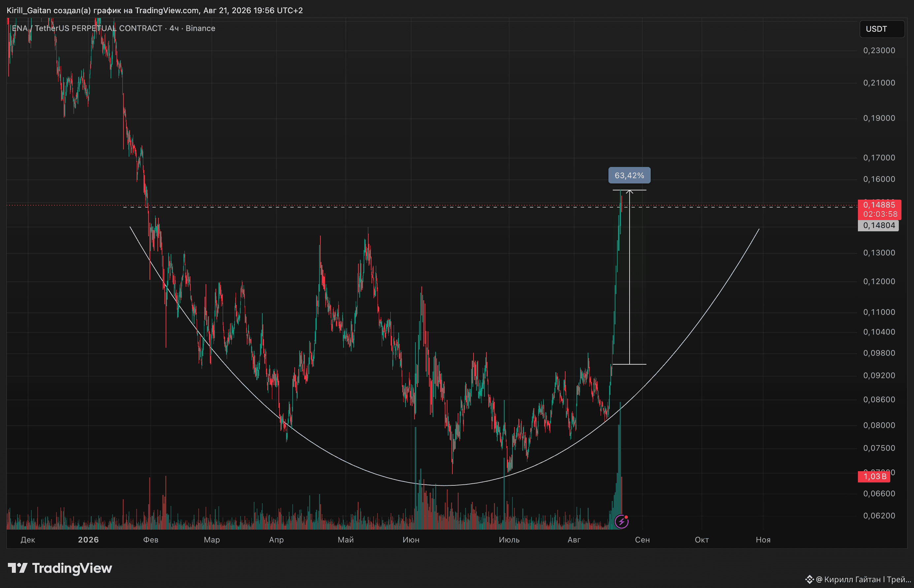
Task: Click the Июн label on the time axis
Action: click(411, 539)
